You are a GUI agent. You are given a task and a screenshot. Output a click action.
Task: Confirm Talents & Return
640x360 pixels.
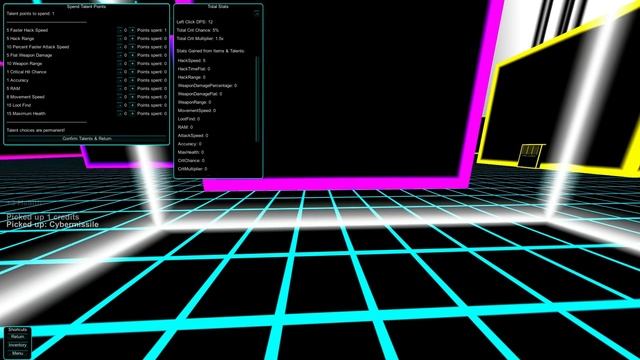tap(87, 139)
